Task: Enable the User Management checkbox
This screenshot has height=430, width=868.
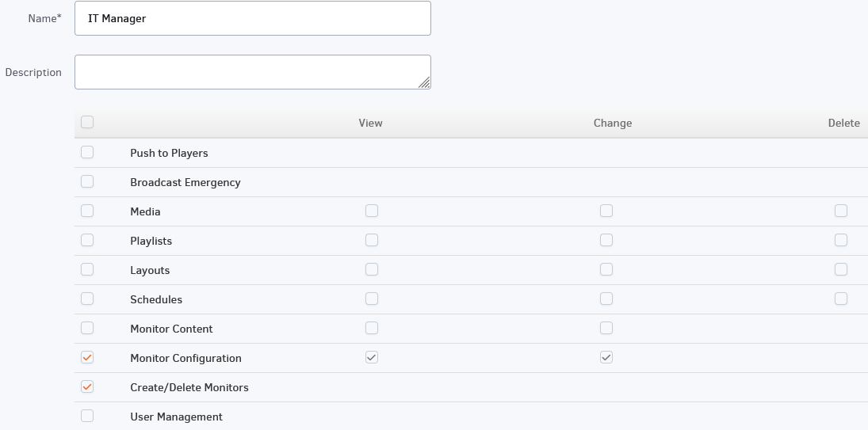Action: (x=87, y=416)
